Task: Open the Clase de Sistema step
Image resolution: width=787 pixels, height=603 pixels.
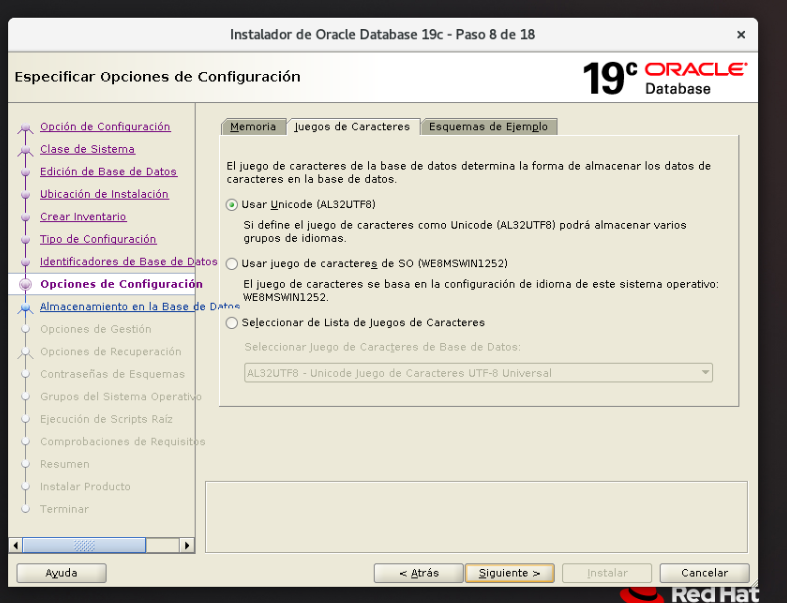Action: pyautogui.click(x=87, y=149)
